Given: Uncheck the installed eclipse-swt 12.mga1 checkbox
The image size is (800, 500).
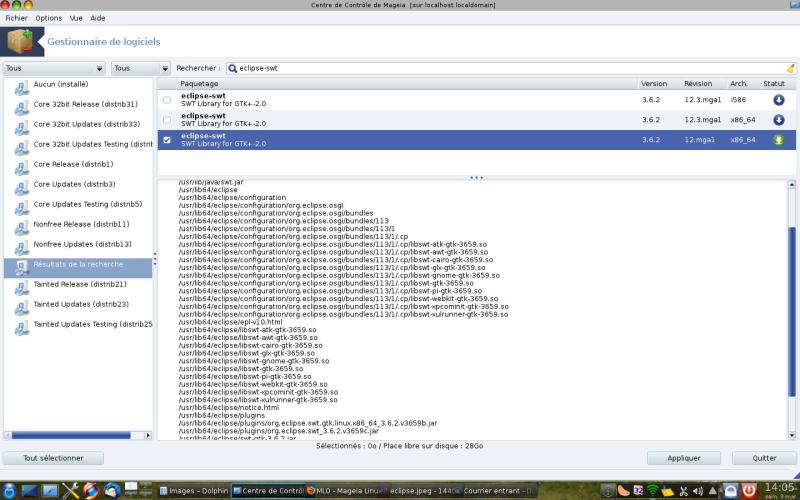Looking at the screenshot, I should (x=167, y=140).
